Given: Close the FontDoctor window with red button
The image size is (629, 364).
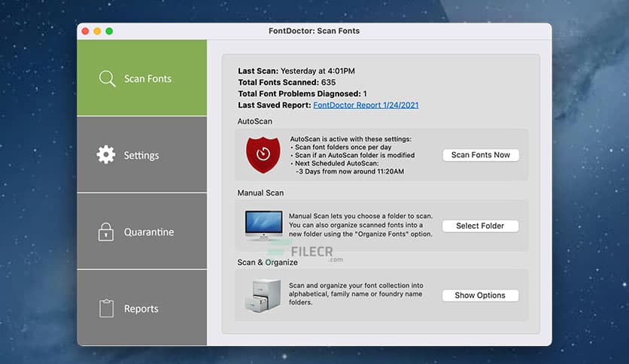Looking at the screenshot, I should click(x=86, y=32).
